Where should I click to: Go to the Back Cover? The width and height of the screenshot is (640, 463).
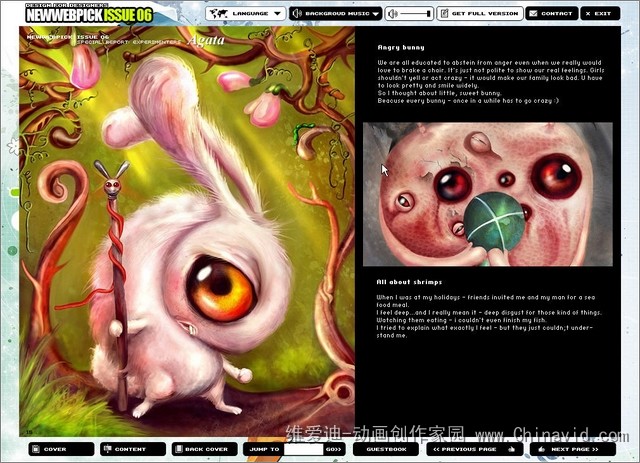[204, 449]
